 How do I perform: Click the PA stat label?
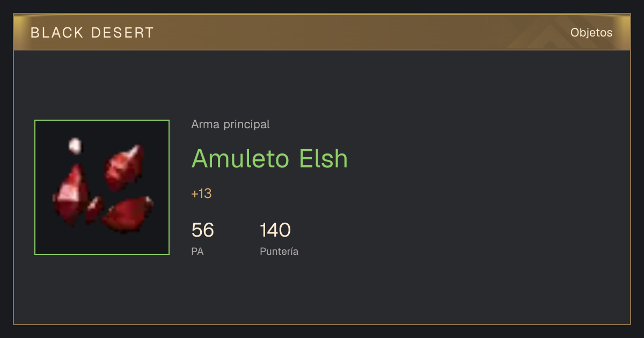[x=197, y=251]
